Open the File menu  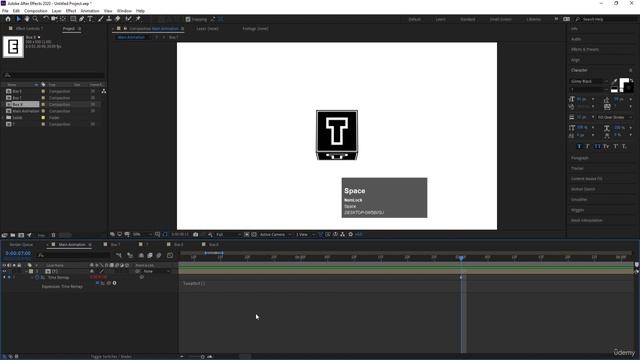pos(5,11)
